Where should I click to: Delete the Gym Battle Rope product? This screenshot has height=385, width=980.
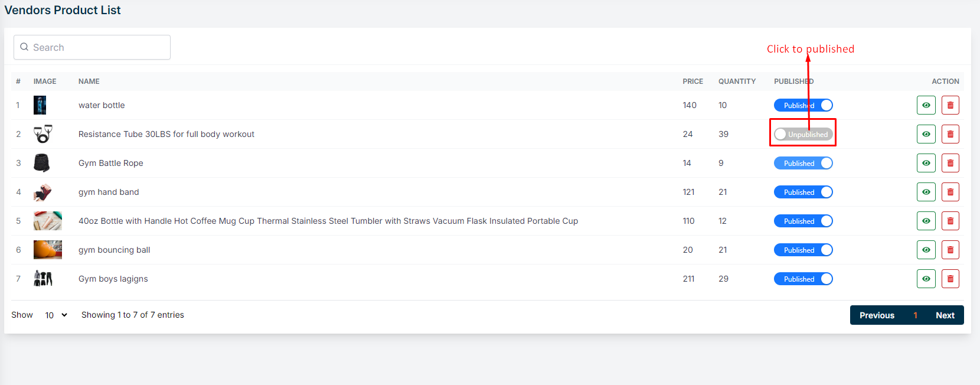[x=950, y=163]
